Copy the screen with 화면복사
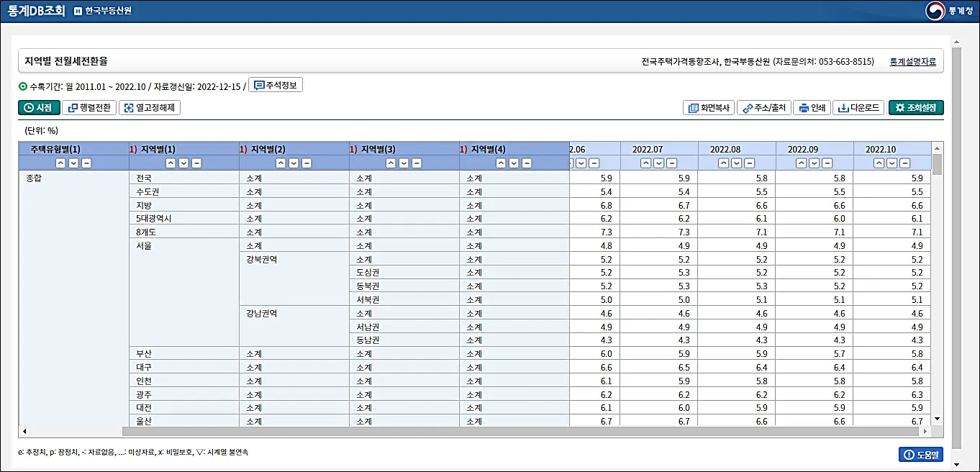 (x=709, y=108)
